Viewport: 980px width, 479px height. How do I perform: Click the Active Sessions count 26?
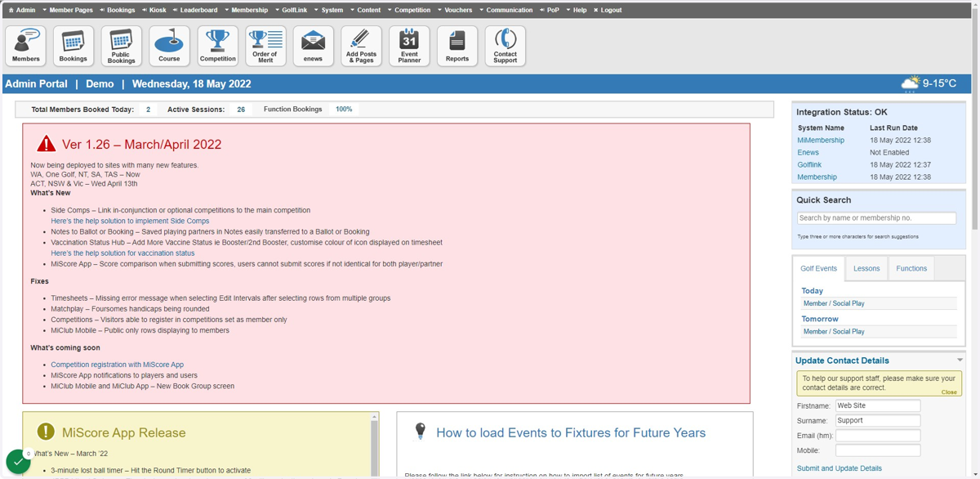click(x=241, y=109)
